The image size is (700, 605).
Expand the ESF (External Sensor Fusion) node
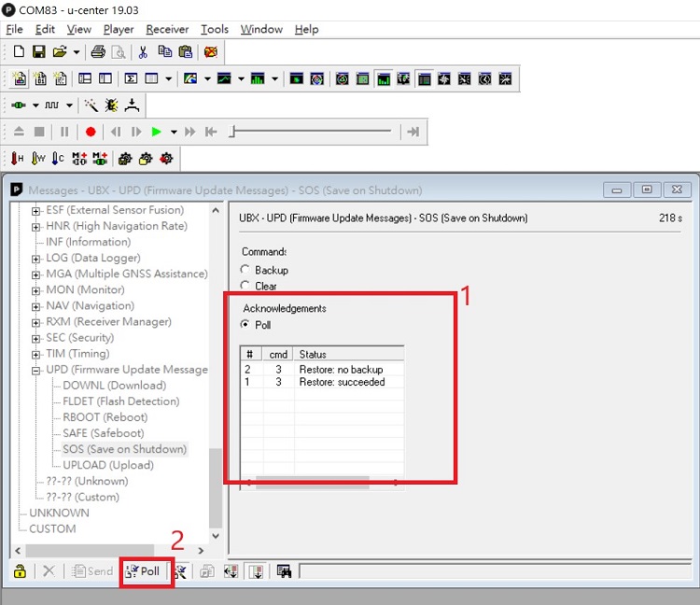coord(35,211)
